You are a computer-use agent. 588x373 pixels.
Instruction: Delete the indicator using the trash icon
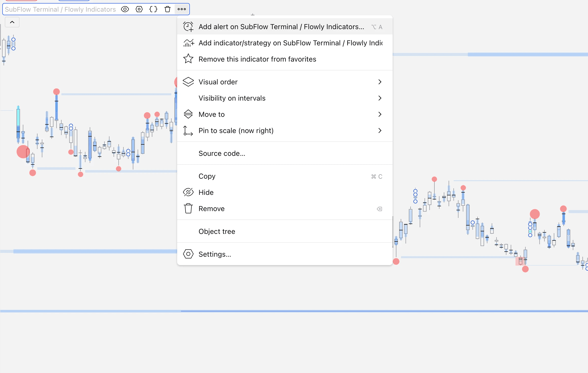coord(168,9)
